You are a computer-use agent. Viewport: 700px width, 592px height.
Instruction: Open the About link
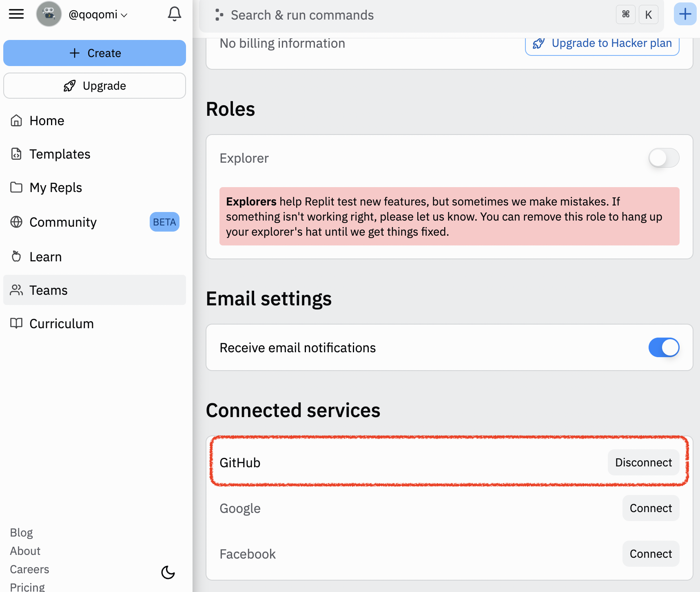click(25, 551)
